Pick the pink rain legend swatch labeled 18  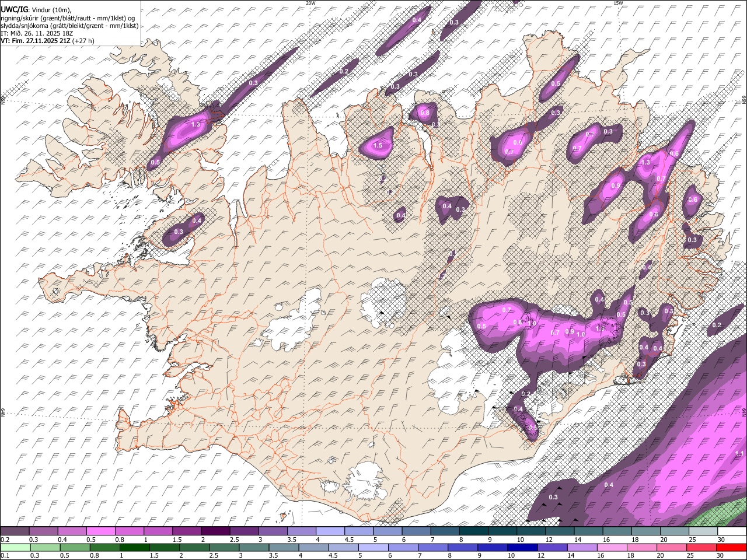click(x=641, y=547)
